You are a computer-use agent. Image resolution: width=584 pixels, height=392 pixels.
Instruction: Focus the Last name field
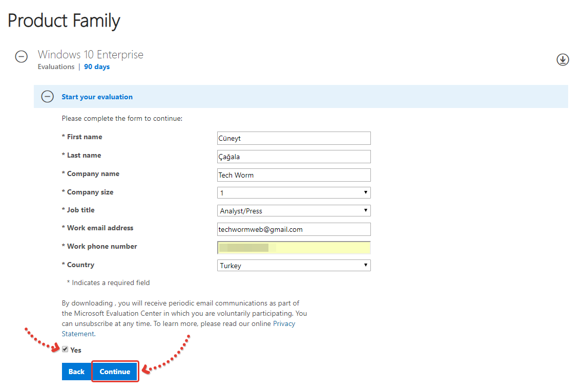(x=294, y=157)
